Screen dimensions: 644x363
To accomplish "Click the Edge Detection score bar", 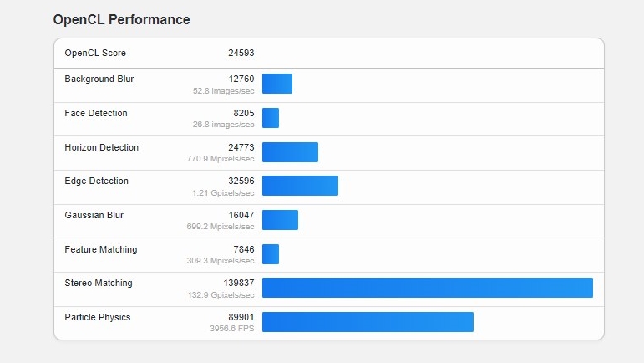I will point(300,186).
